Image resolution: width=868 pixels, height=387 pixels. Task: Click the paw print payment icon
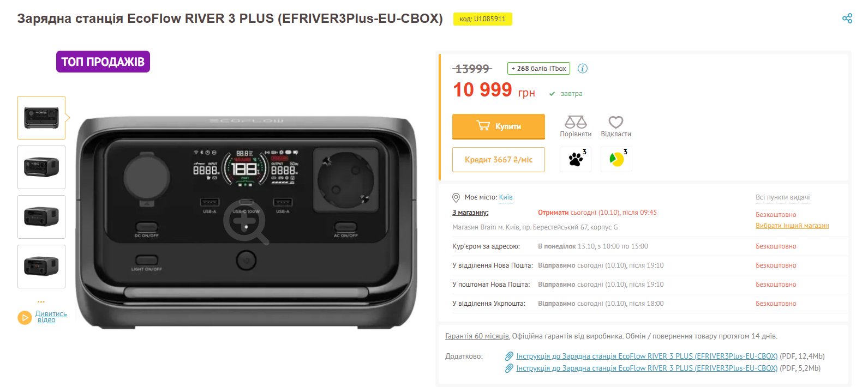[576, 159]
